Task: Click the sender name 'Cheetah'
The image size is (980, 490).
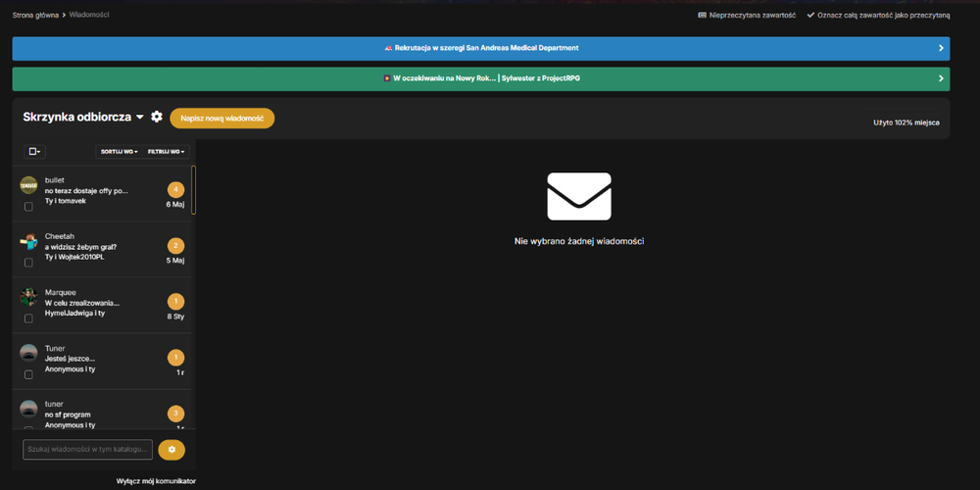Action: 60,236
